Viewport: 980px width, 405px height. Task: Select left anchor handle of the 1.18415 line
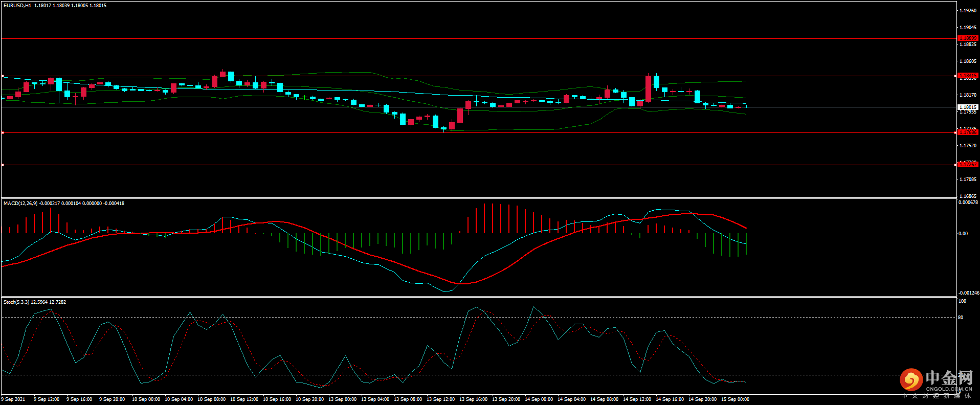3,76
